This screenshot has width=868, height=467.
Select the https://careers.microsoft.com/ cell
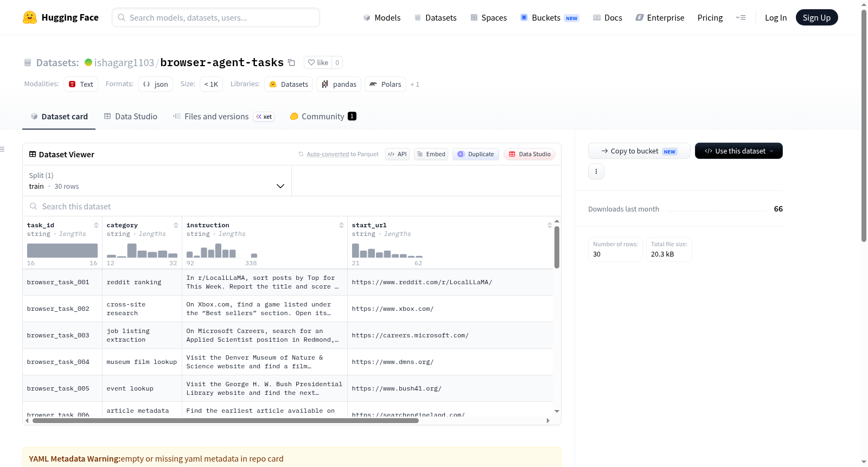[x=450, y=335]
